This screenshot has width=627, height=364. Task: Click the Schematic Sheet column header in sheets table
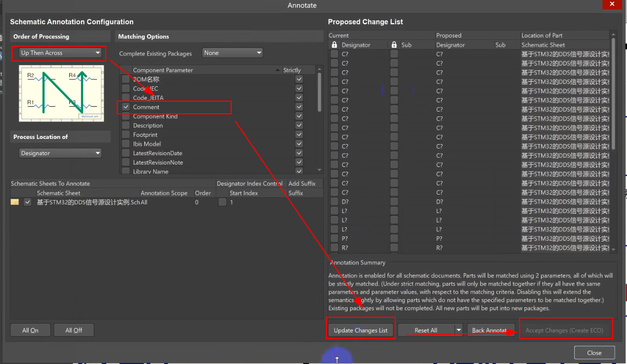[58, 193]
